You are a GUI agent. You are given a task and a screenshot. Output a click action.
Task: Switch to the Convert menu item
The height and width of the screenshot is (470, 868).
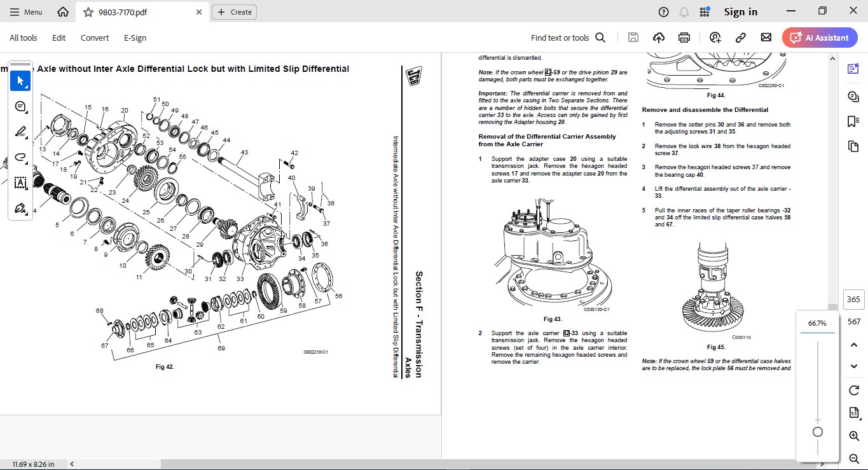(95, 38)
